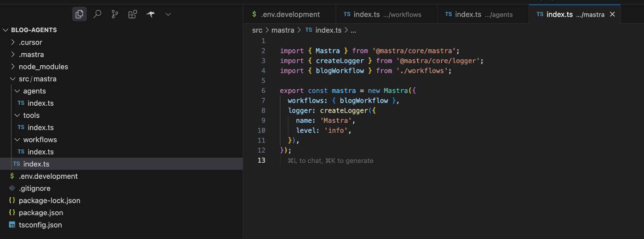644x239 pixels.
Task: Click the dollar icon on .env.development tab
Action: click(x=254, y=14)
